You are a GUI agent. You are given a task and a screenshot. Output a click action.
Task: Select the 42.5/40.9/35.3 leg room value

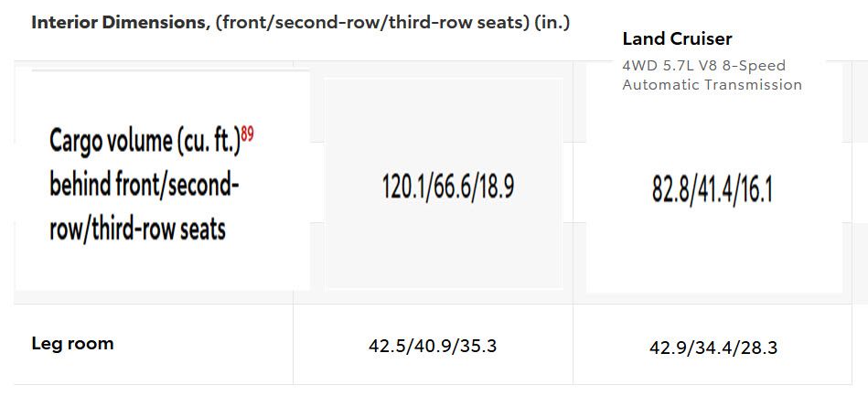pyautogui.click(x=433, y=346)
